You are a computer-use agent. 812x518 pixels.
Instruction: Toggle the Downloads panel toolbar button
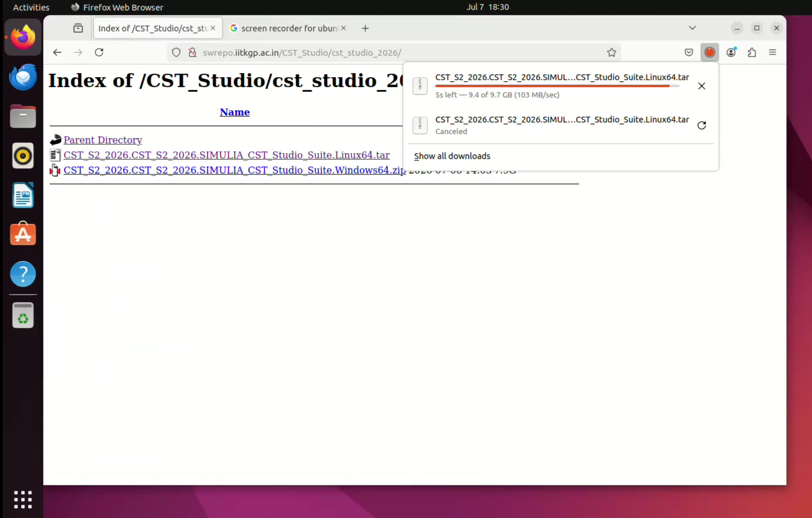click(710, 52)
